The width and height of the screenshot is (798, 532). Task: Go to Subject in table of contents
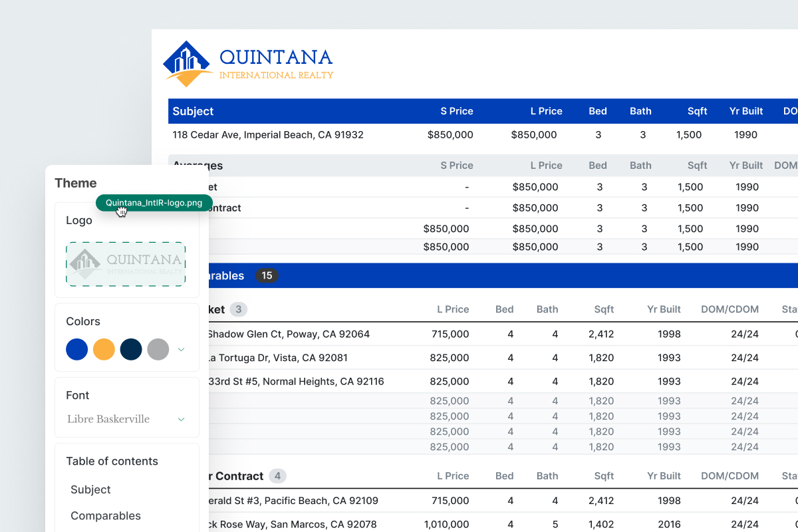(90, 489)
